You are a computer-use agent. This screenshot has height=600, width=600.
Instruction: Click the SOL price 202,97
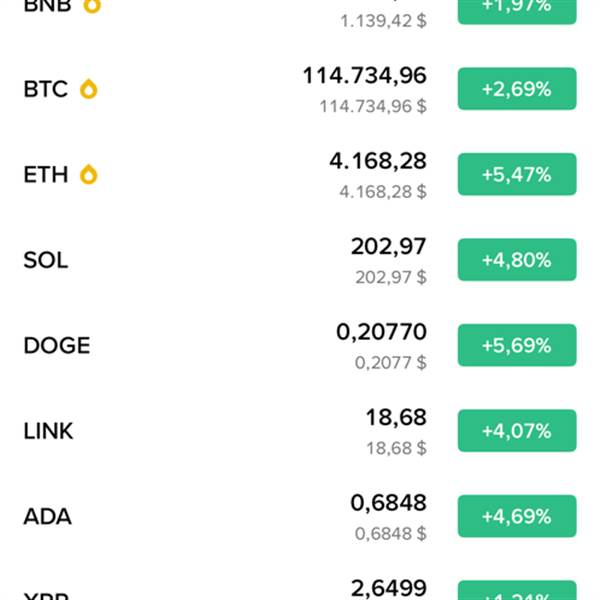click(388, 246)
